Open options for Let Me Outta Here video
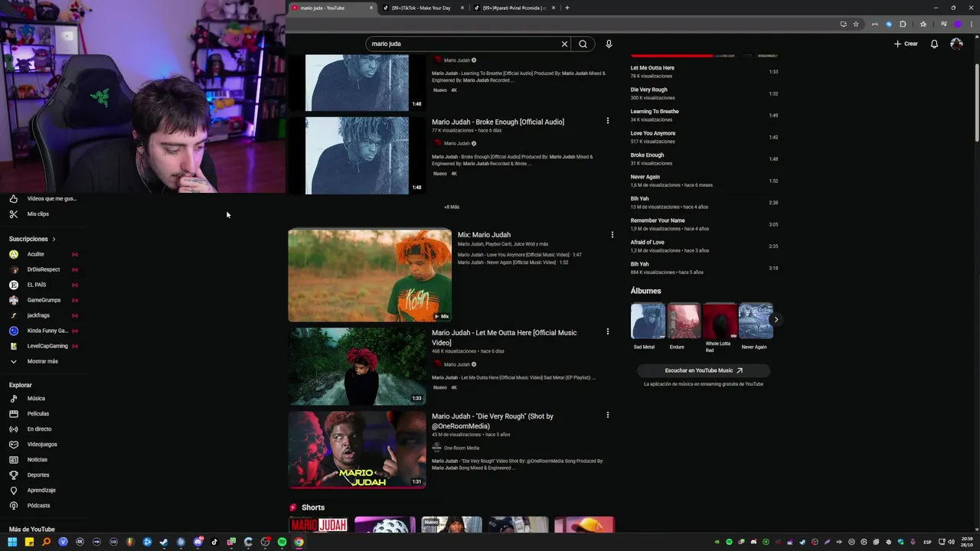This screenshot has height=551, width=980. 608,331
